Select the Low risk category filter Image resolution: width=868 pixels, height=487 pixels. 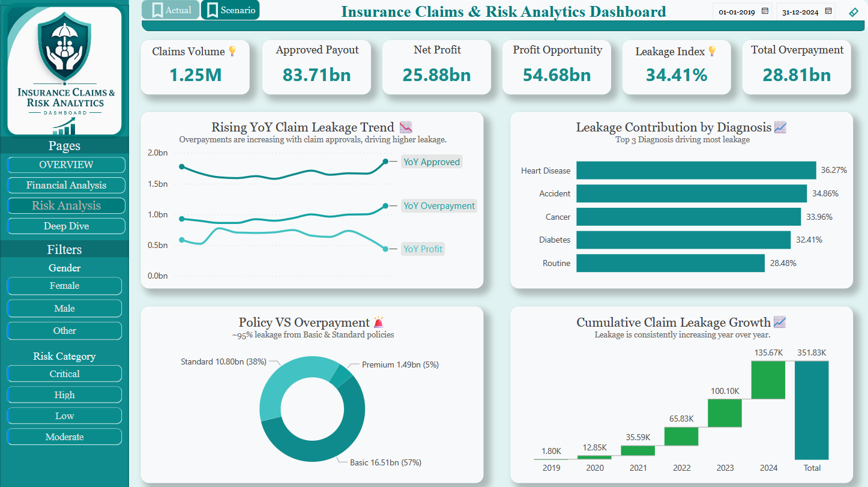tap(64, 416)
